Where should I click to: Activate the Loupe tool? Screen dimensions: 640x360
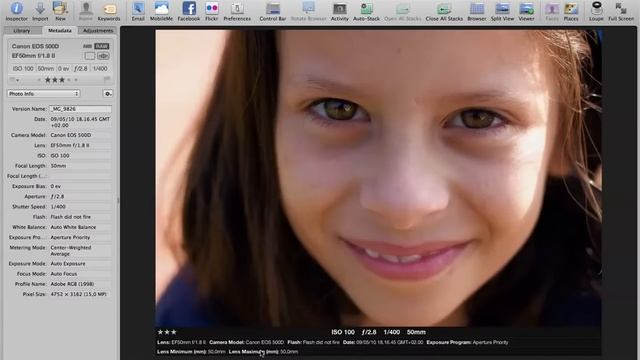point(596,8)
